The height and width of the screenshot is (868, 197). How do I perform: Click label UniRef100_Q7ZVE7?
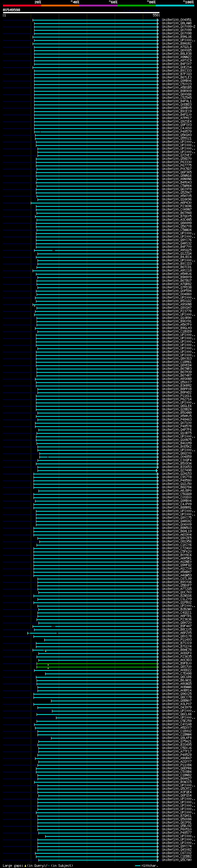click(177, 155)
